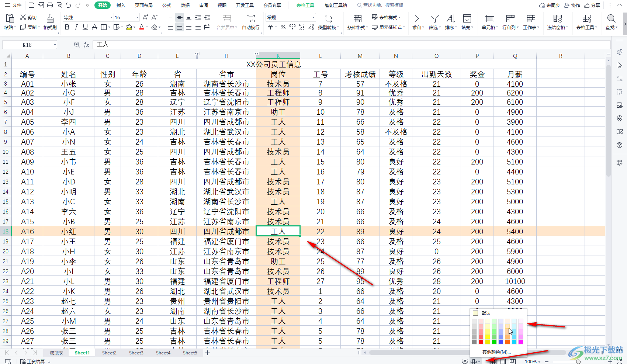The width and height of the screenshot is (627, 364).
Task: Click the increase indent icon
Action: point(207,17)
